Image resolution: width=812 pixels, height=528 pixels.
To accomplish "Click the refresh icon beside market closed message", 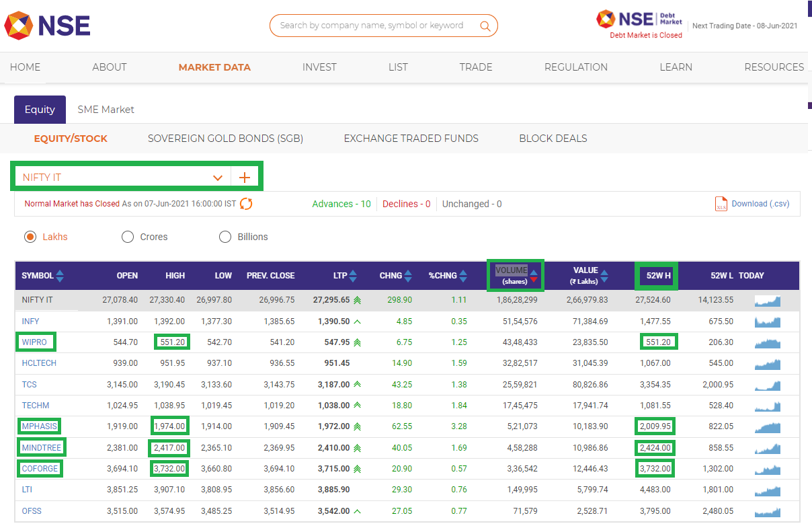I will pyautogui.click(x=246, y=203).
